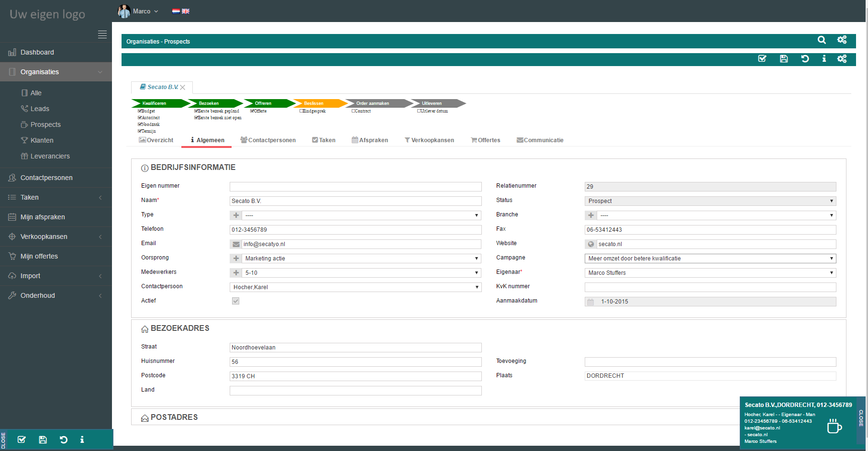Click the plus icon next to Oorsprong

(236, 259)
